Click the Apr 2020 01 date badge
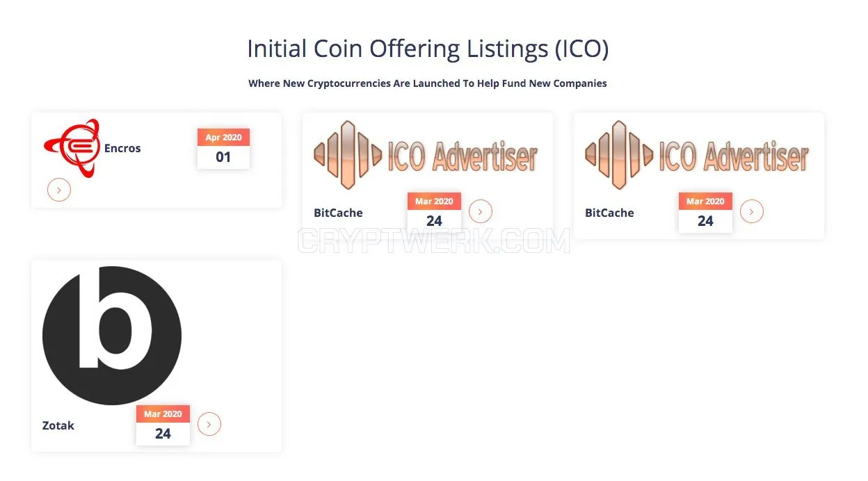This screenshot has width=868, height=481. [223, 148]
